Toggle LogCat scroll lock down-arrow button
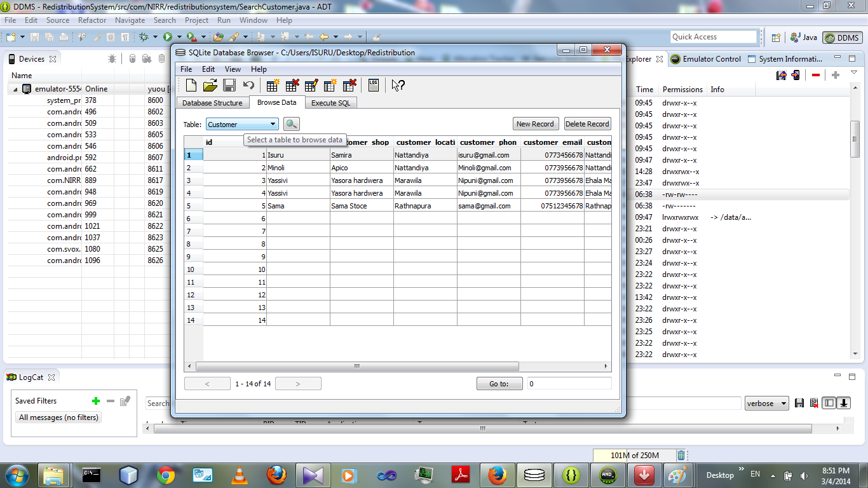Image resolution: width=868 pixels, height=488 pixels. point(844,403)
